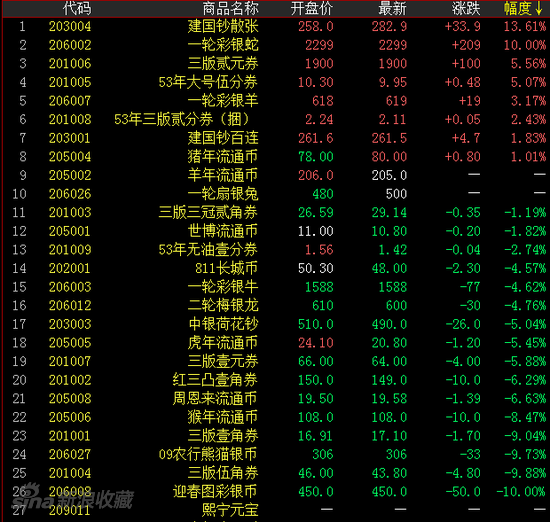Viewport: 550px width, 522px height.
Task: Select row 一轮彩银羊
Action: 276,101
